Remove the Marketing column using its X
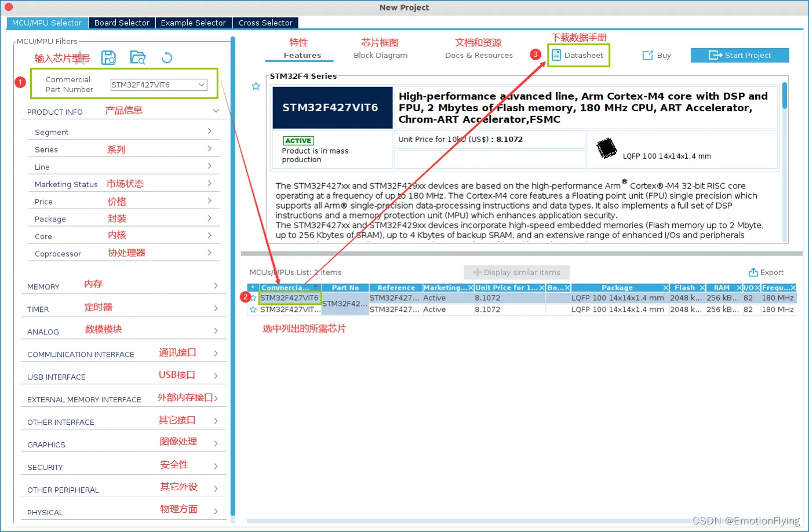The width and height of the screenshot is (809, 532). [471, 287]
